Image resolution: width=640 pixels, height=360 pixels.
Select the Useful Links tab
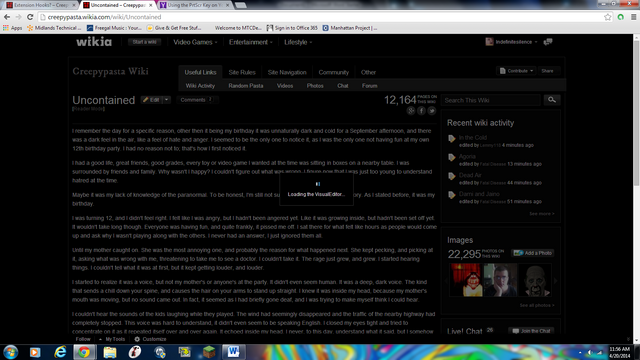[x=200, y=72]
